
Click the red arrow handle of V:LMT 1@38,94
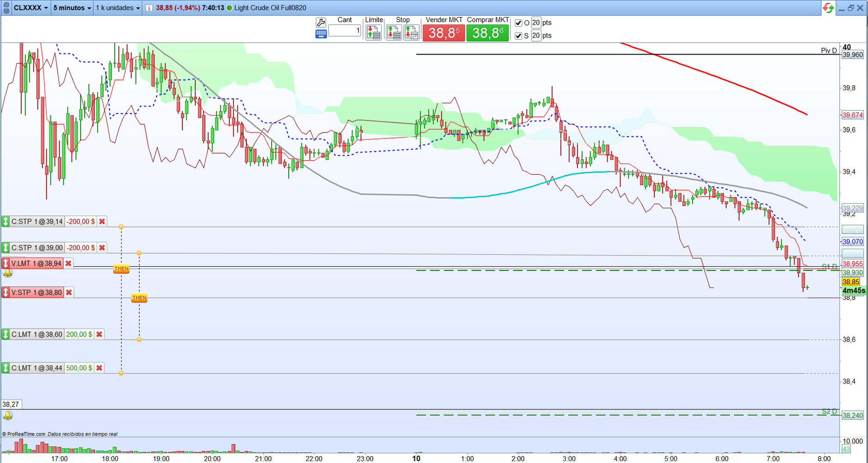pyautogui.click(x=6, y=263)
